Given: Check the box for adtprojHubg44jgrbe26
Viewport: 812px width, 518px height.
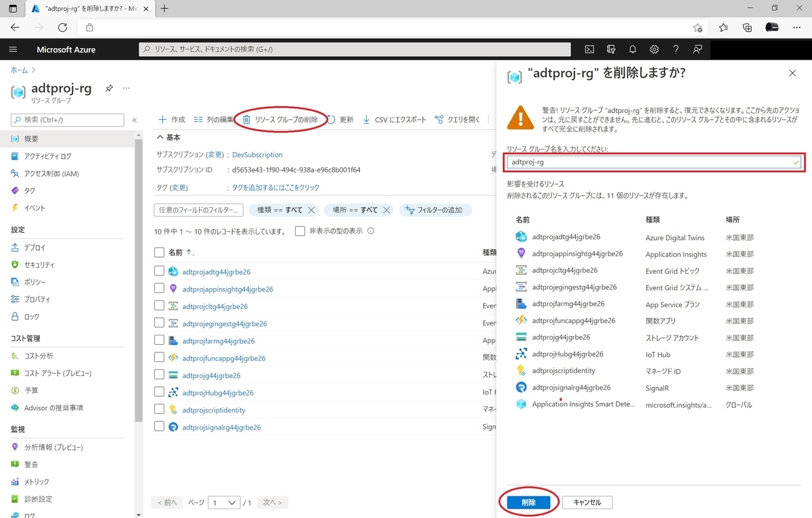Looking at the screenshot, I should [159, 392].
